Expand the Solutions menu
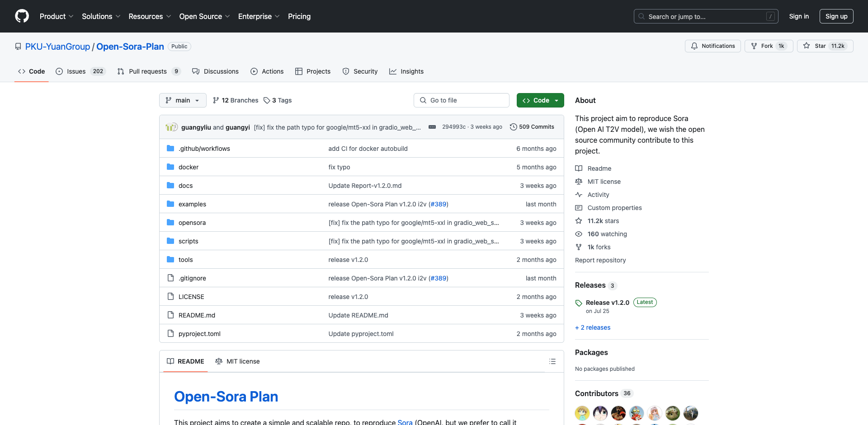Screen dimensions: 868x425 tap(101, 16)
